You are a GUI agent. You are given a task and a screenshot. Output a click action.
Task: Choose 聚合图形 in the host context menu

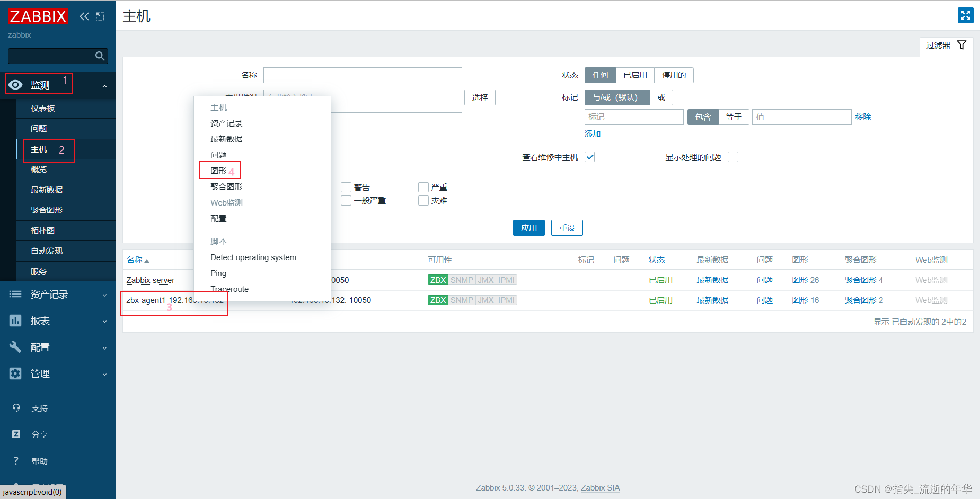point(226,186)
